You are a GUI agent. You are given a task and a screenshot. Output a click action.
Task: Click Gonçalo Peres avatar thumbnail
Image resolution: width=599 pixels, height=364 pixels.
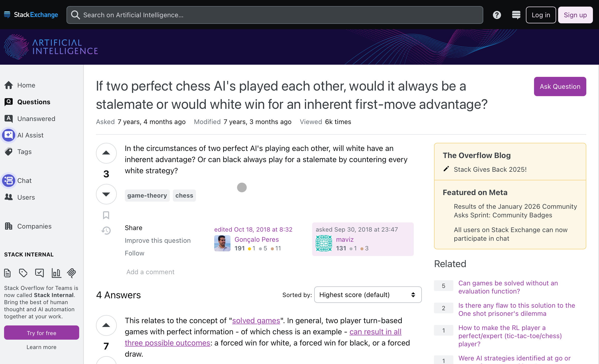pyautogui.click(x=222, y=243)
